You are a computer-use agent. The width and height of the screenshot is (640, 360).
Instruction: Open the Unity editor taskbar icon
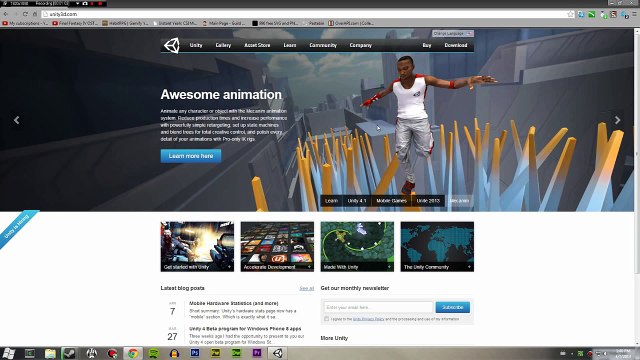(278, 353)
